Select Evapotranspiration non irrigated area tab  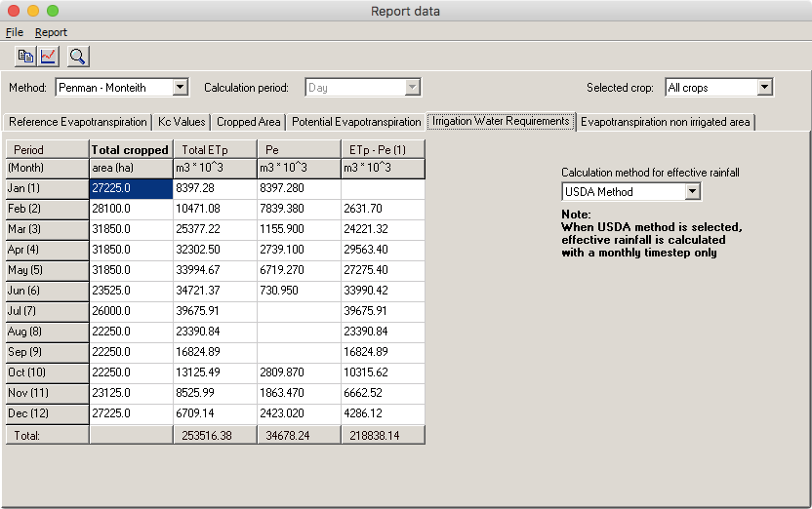(666, 122)
